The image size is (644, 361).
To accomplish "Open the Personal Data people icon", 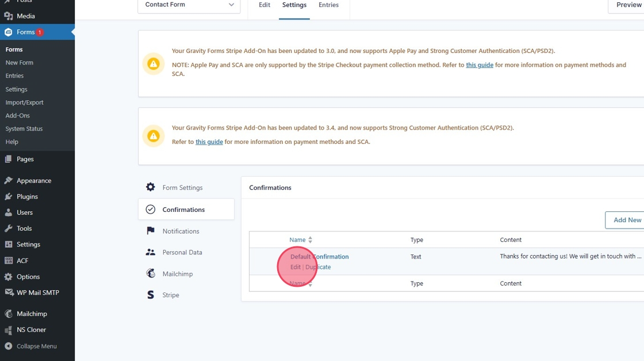I will (x=151, y=252).
